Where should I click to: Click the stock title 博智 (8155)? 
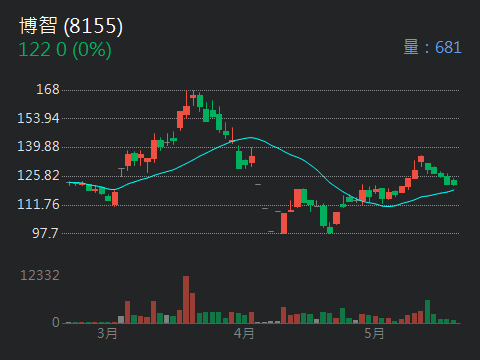pyautogui.click(x=71, y=26)
